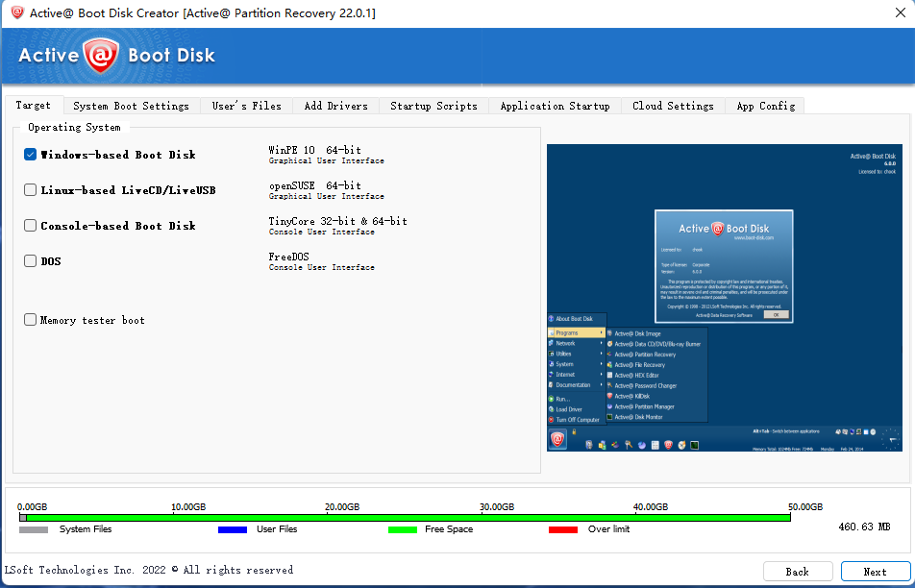This screenshot has height=588, width=915.
Task: Click the 10.00GB scale label
Action: pos(188,507)
